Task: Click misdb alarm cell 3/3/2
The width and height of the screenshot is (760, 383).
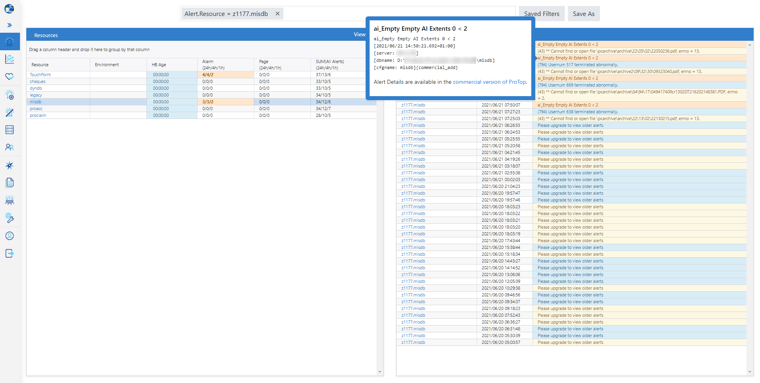Action: [225, 102]
